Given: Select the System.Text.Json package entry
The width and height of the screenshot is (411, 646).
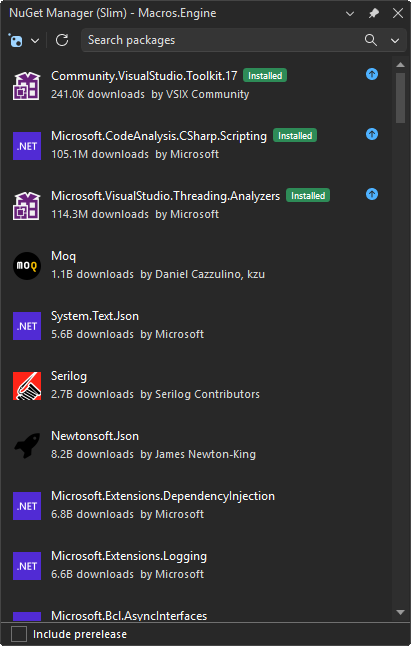Looking at the screenshot, I should (196, 326).
